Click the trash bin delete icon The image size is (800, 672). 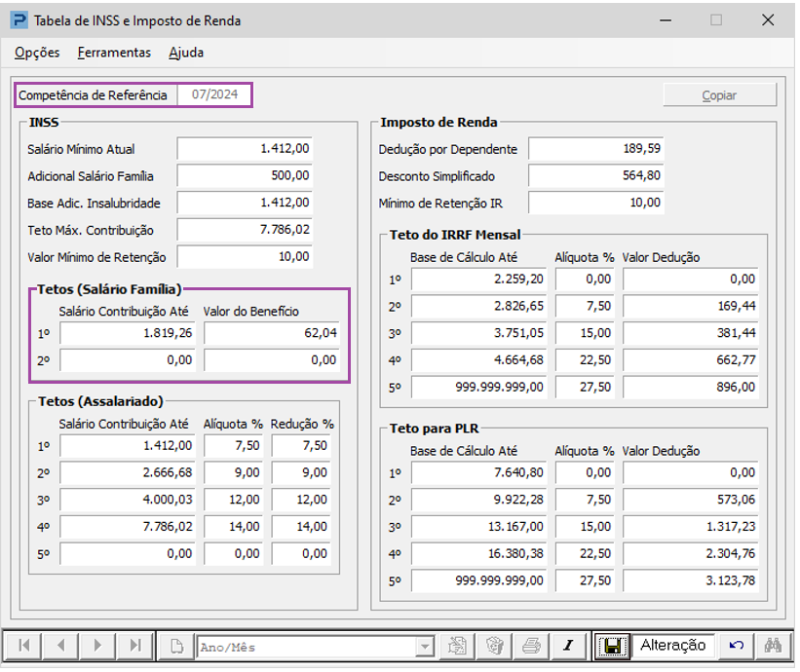coord(494,646)
